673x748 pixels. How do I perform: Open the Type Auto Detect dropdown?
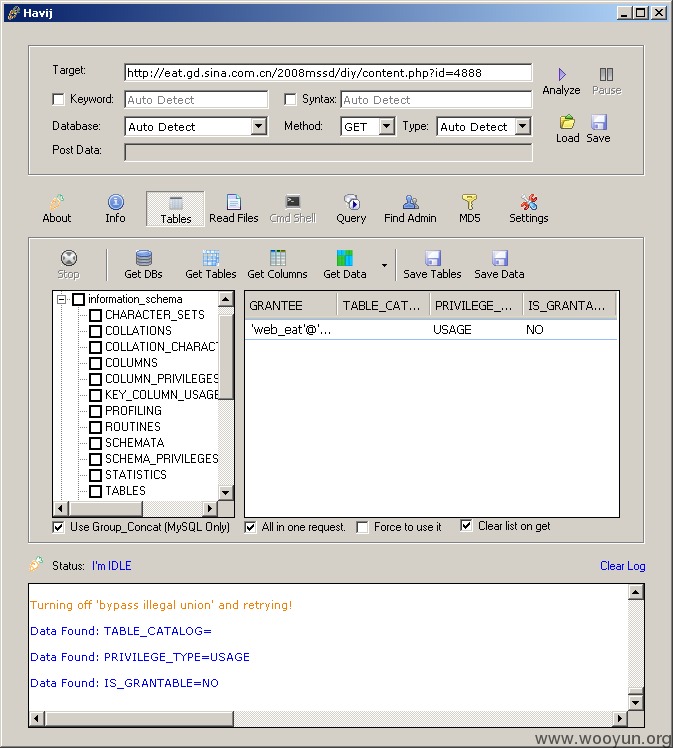(523, 126)
